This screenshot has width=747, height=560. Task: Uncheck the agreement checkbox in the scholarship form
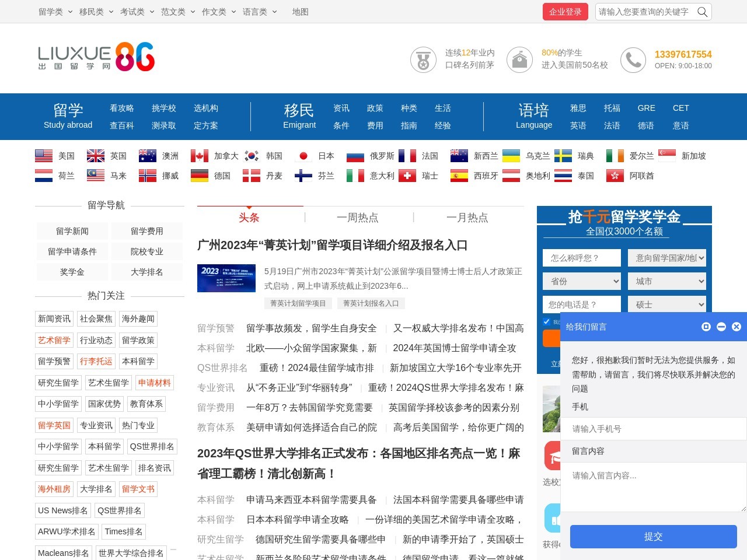(x=547, y=321)
